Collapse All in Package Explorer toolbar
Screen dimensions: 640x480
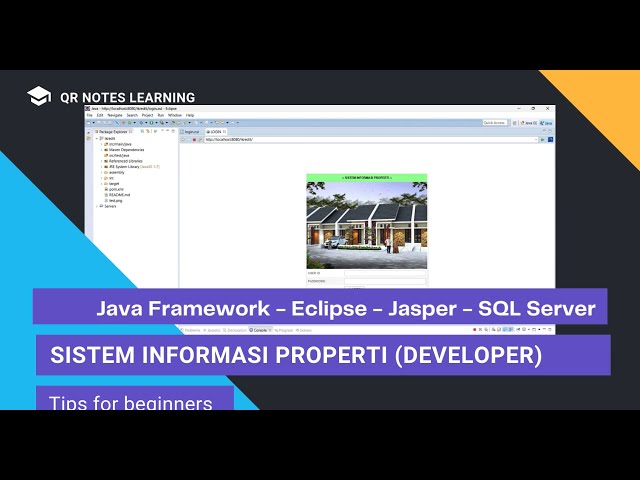pos(142,131)
